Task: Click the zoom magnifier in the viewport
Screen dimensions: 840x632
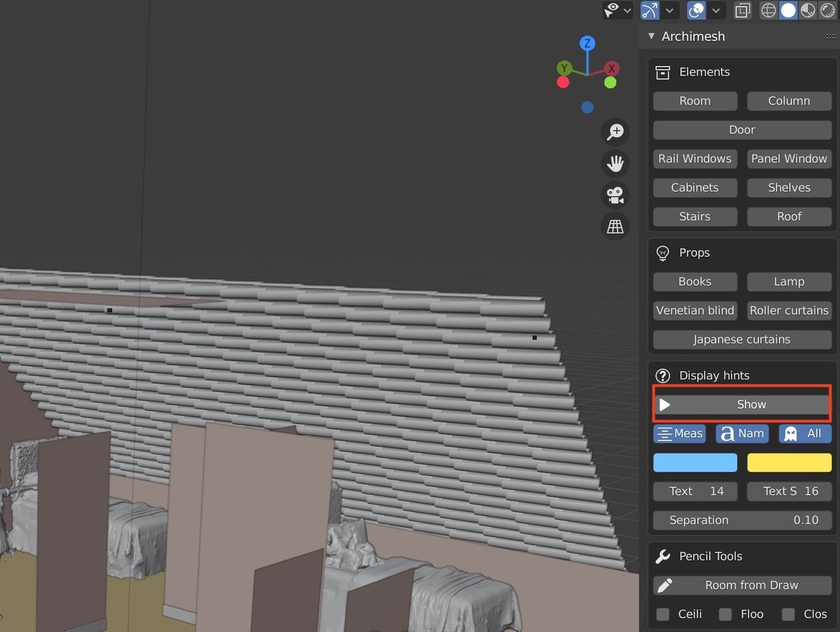Action: tap(615, 132)
